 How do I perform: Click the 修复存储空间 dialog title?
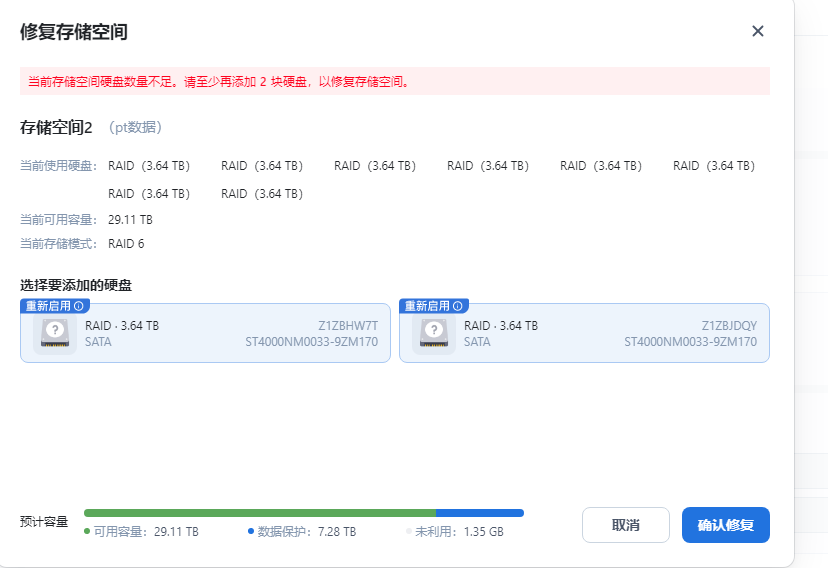(x=74, y=32)
